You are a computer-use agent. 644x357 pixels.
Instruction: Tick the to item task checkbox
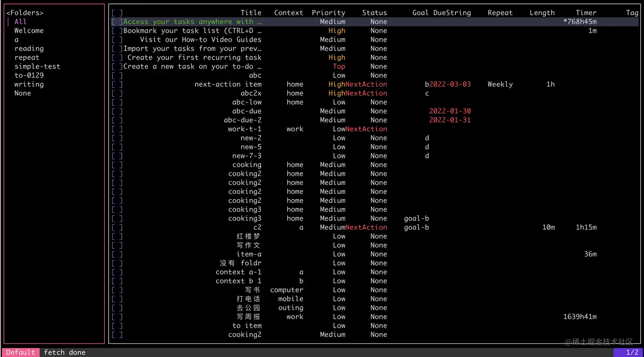(117, 326)
